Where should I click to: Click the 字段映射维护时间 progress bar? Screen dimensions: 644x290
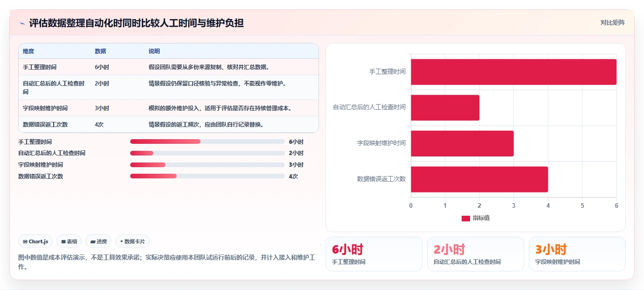point(207,165)
